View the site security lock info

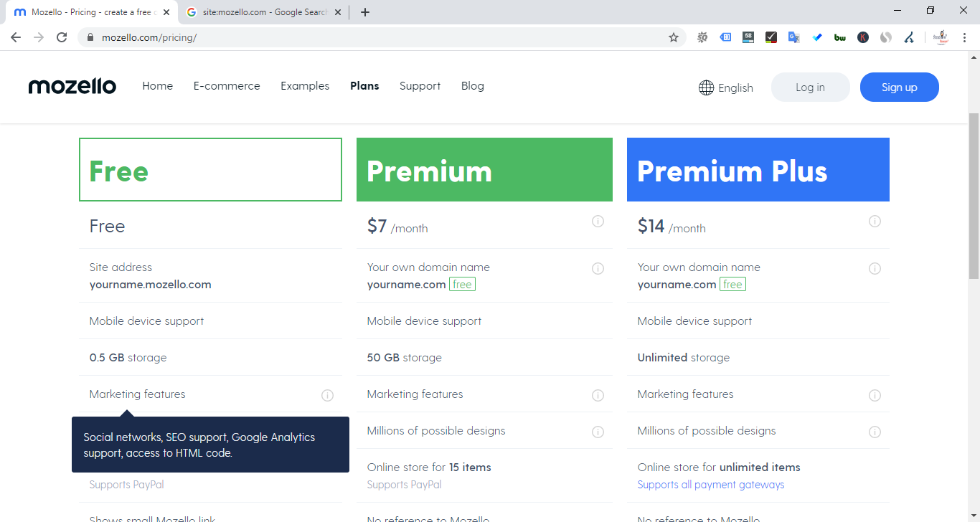click(x=90, y=37)
